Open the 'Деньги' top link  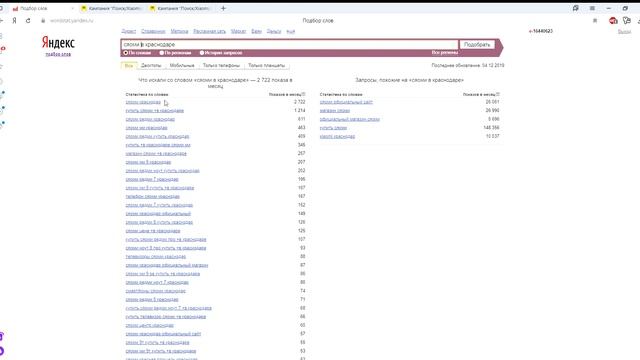point(274,31)
